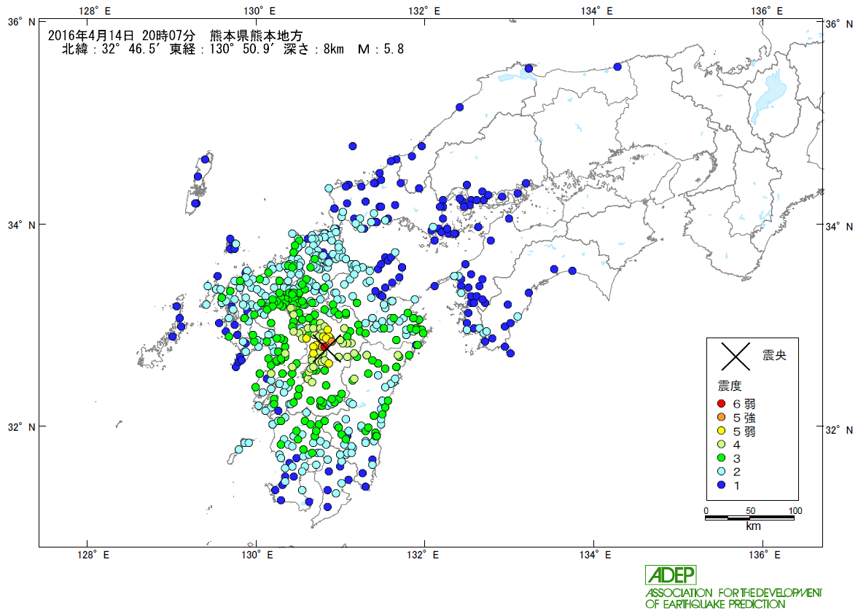The height and width of the screenshot is (616, 858).
Task: Click the scale bar "0" label
Action: [x=706, y=511]
